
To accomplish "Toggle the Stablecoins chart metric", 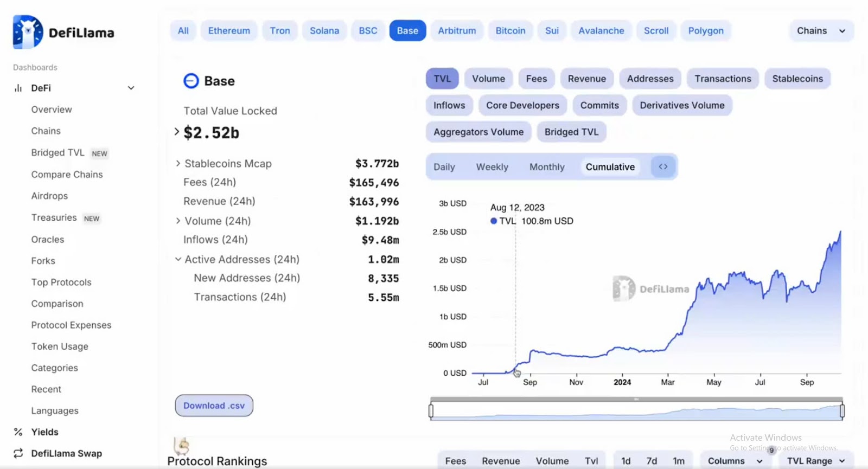I will click(x=797, y=79).
